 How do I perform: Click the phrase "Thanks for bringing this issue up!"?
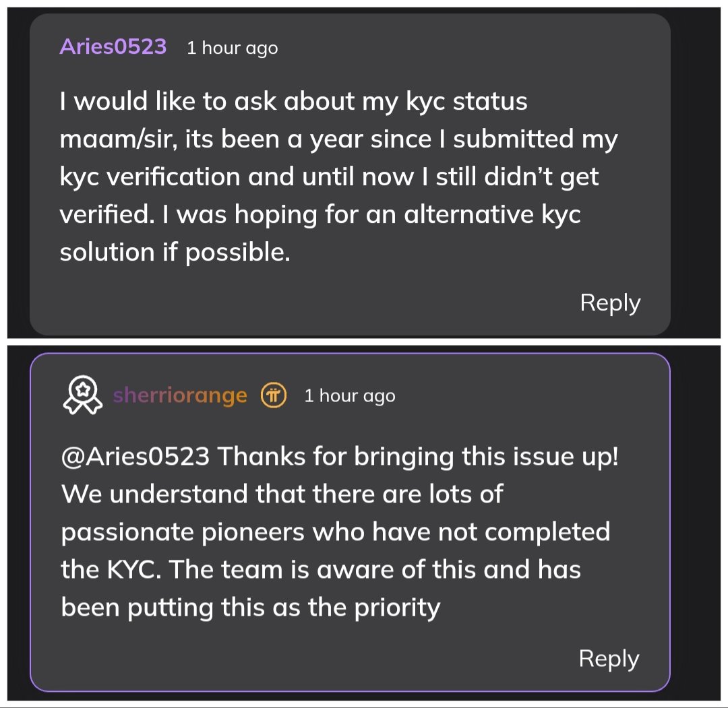(x=418, y=457)
